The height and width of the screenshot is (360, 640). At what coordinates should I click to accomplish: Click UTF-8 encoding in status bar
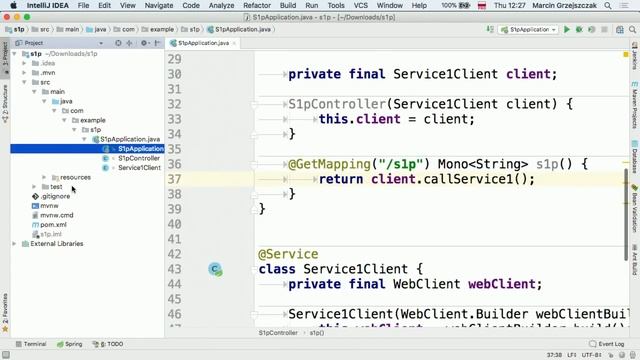[591, 355]
